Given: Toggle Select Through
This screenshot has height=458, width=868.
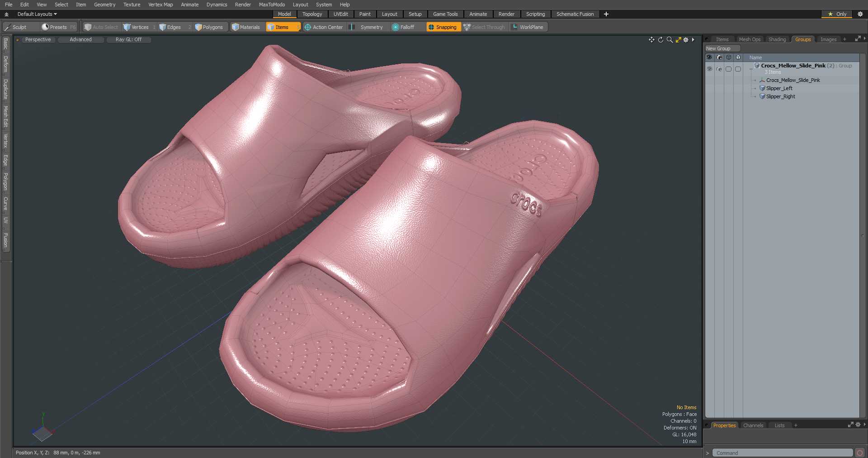Looking at the screenshot, I should coord(484,27).
